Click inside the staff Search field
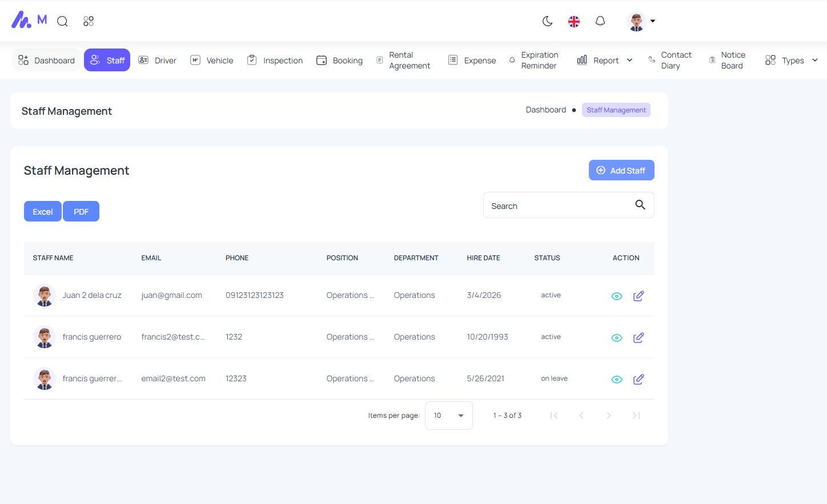This screenshot has width=827, height=504. coord(557,205)
